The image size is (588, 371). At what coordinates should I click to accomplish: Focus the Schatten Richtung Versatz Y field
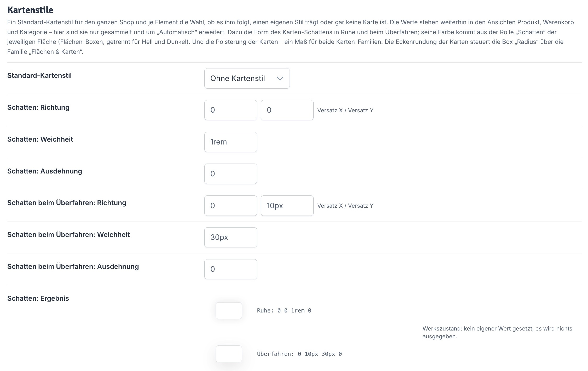[287, 110]
